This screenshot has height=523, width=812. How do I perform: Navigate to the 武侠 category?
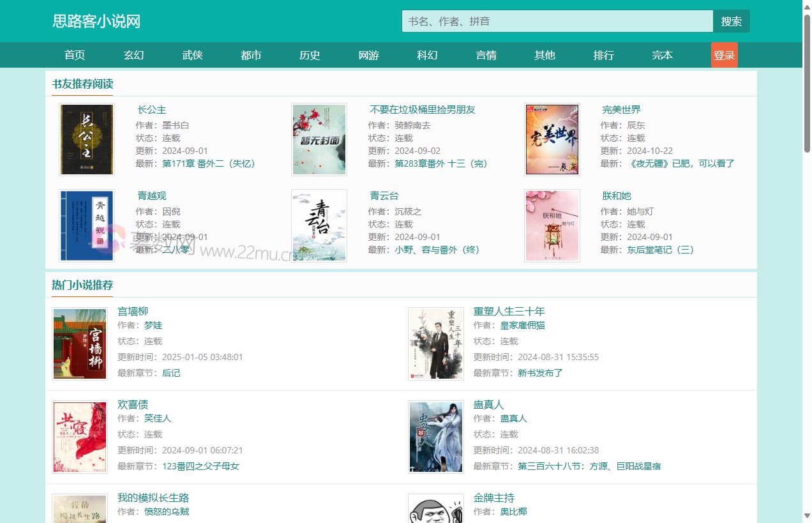[x=192, y=55]
